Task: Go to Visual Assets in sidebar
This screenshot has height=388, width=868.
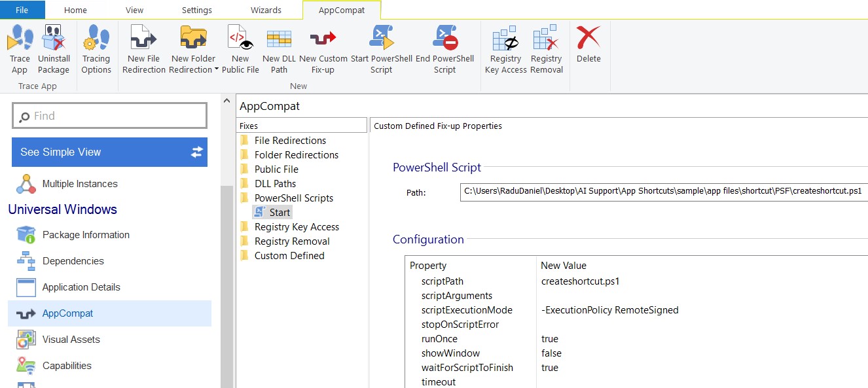Action: click(x=71, y=340)
